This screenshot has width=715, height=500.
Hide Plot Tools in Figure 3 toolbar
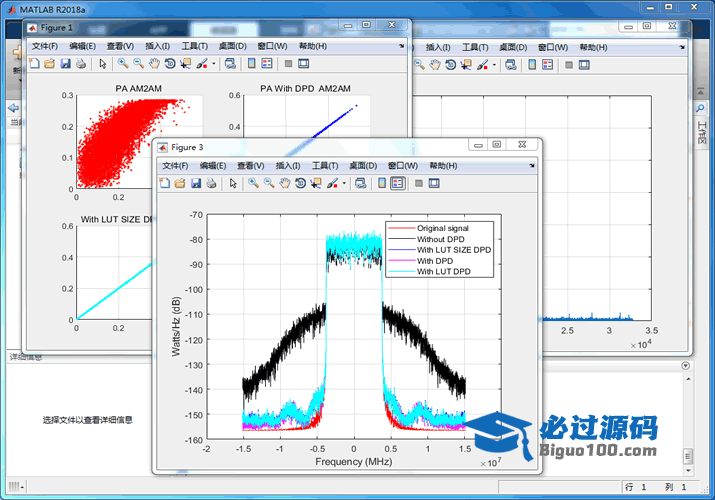pyautogui.click(x=419, y=183)
